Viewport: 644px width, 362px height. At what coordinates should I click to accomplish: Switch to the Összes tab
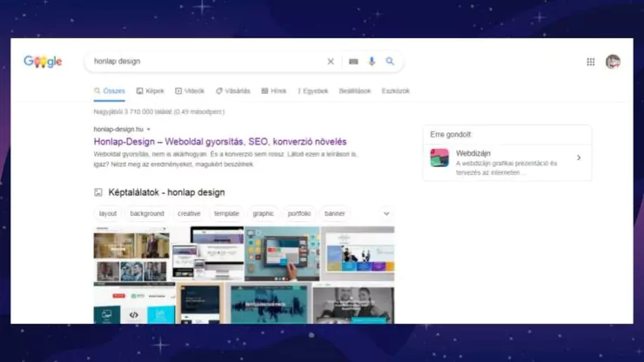pos(110,90)
